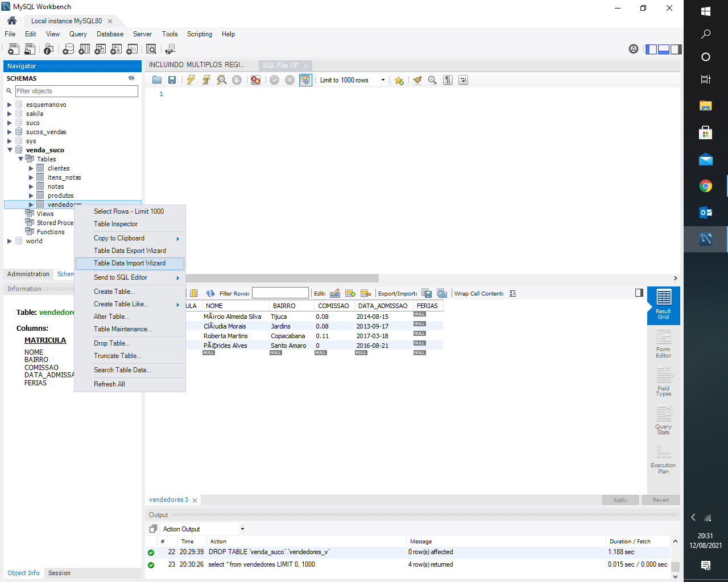Toggle secondary right sidebar visibility
The image size is (728, 582).
pyautogui.click(x=676, y=49)
